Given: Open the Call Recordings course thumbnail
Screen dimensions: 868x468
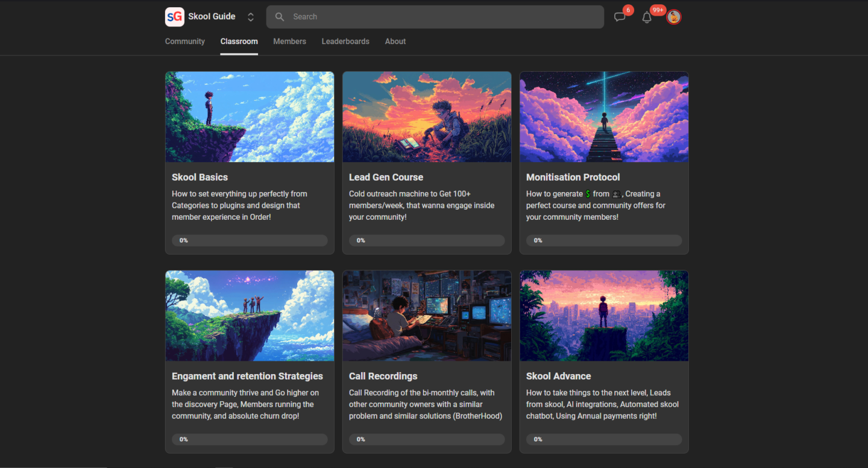Looking at the screenshot, I should pyautogui.click(x=427, y=316).
